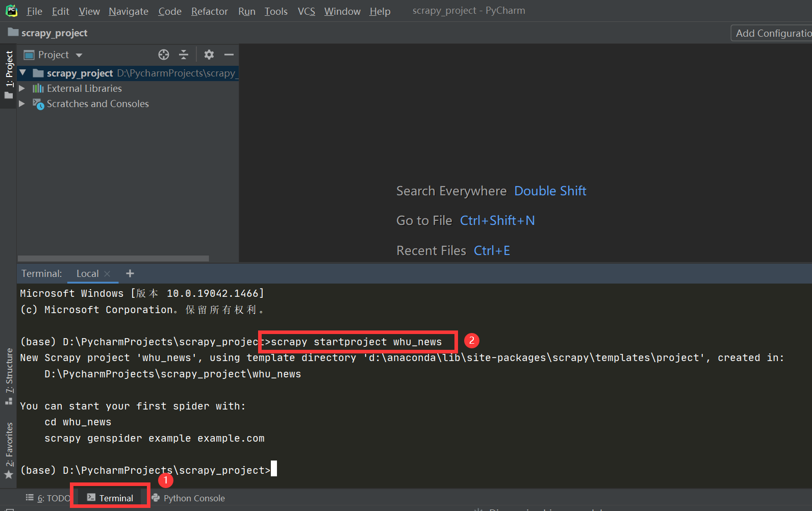Click the horizontal scrollbar in Project panel
The image size is (812, 511).
113,259
